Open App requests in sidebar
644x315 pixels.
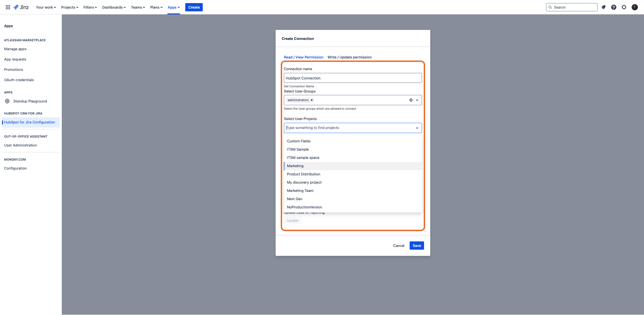[x=15, y=59]
